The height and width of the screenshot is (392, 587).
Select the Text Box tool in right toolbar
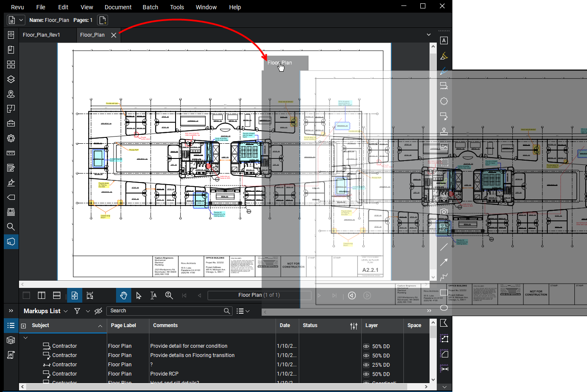point(444,40)
